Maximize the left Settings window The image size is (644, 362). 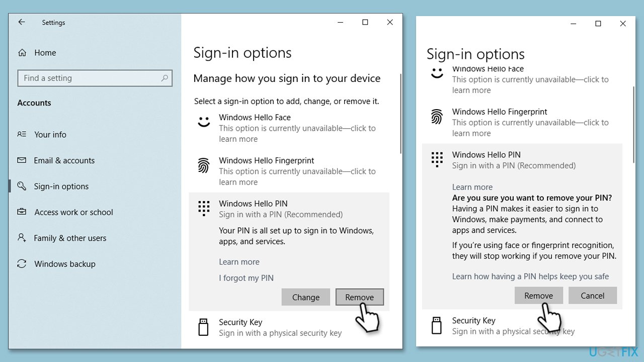[x=365, y=22]
